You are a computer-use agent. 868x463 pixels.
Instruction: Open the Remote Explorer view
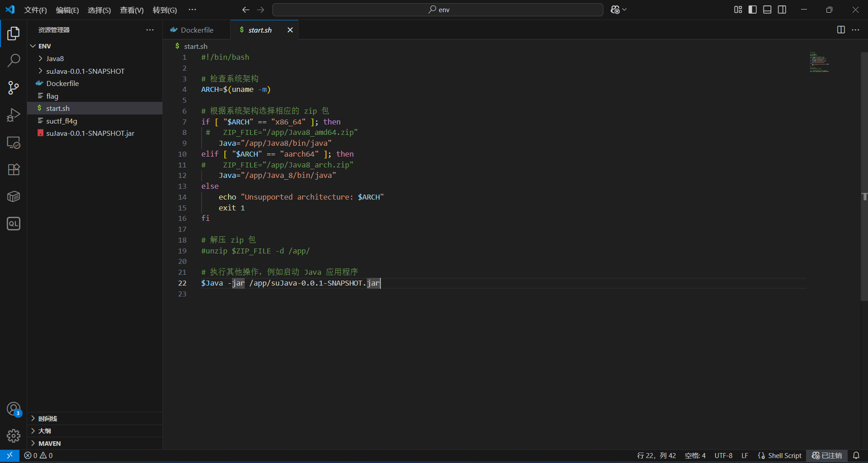(14, 143)
